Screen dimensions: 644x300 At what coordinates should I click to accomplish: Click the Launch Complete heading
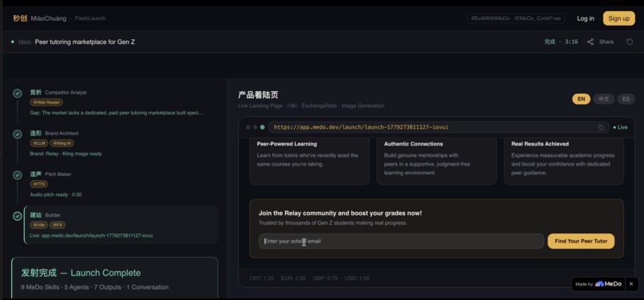81,273
